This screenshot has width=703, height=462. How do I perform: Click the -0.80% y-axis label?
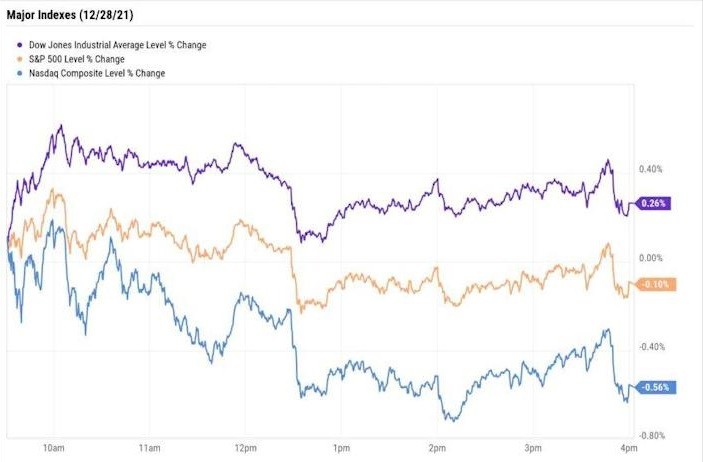(x=651, y=435)
